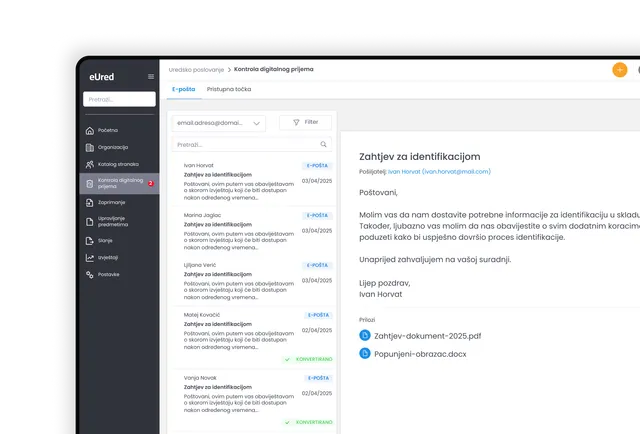Select Kontrola digitalnog prijema menu item
The image size is (640, 434).
tap(119, 183)
